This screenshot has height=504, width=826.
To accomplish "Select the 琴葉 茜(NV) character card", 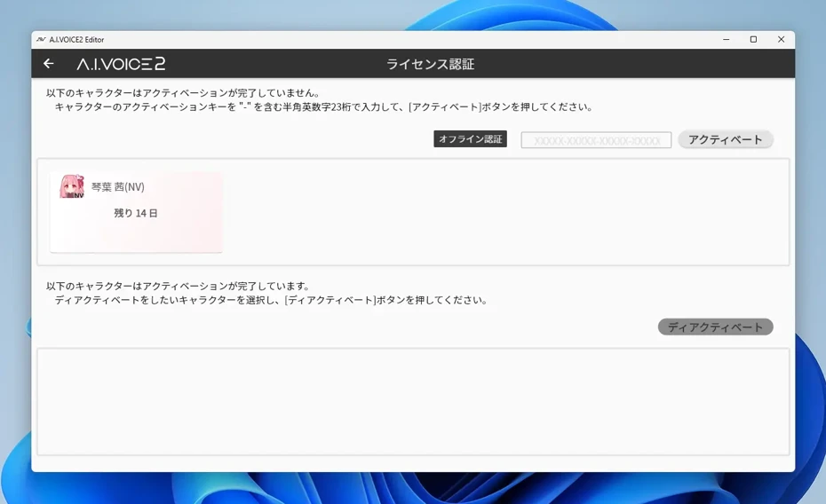I will 136,212.
